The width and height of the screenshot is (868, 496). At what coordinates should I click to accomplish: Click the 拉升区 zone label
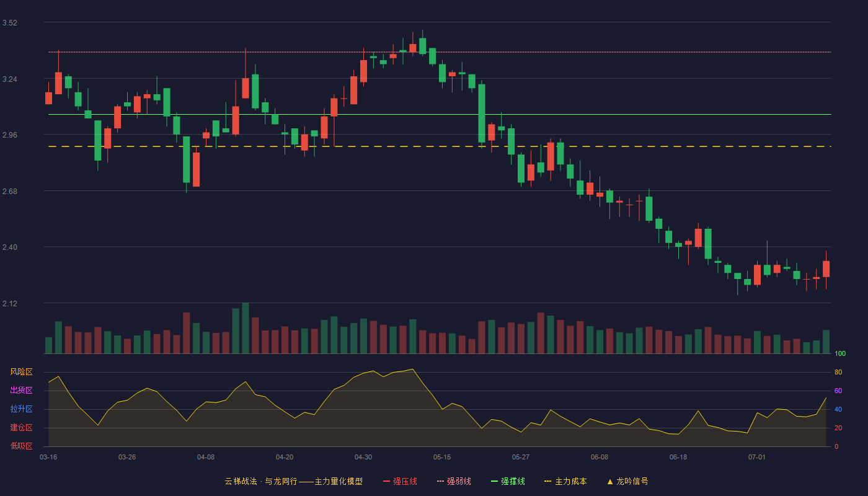[x=21, y=409]
